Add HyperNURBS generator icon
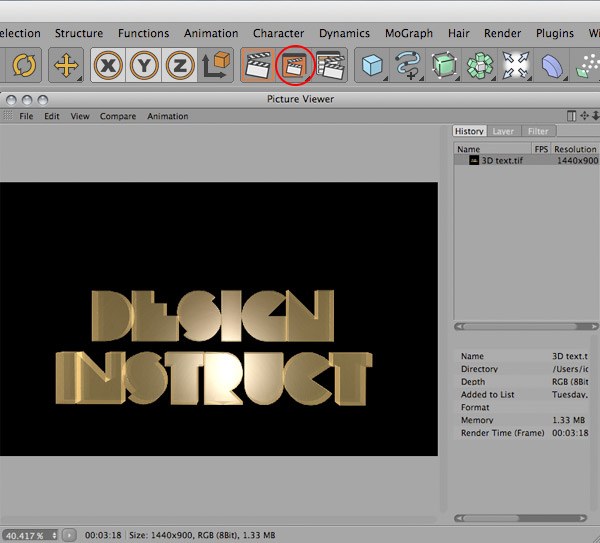 tap(444, 65)
